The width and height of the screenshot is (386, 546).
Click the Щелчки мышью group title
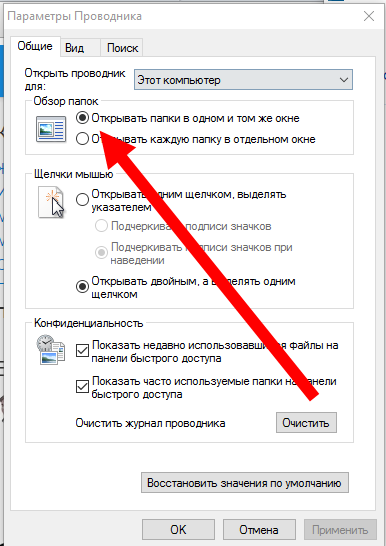coord(74,174)
